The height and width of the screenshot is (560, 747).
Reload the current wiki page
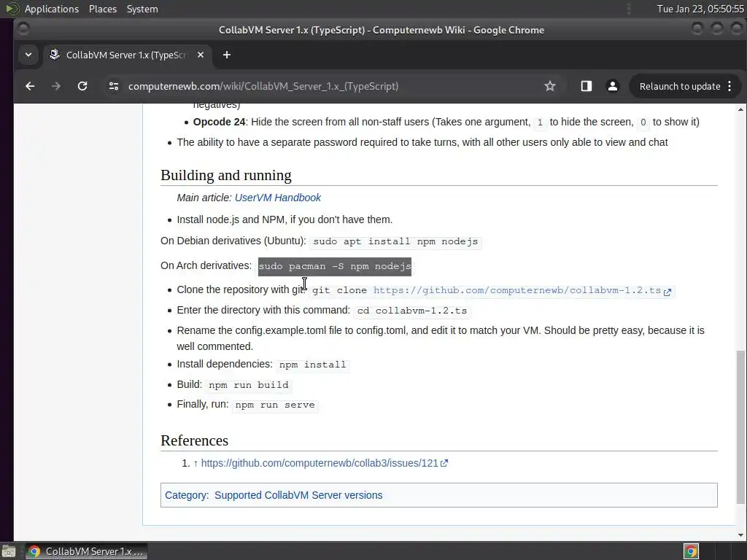pos(82,86)
